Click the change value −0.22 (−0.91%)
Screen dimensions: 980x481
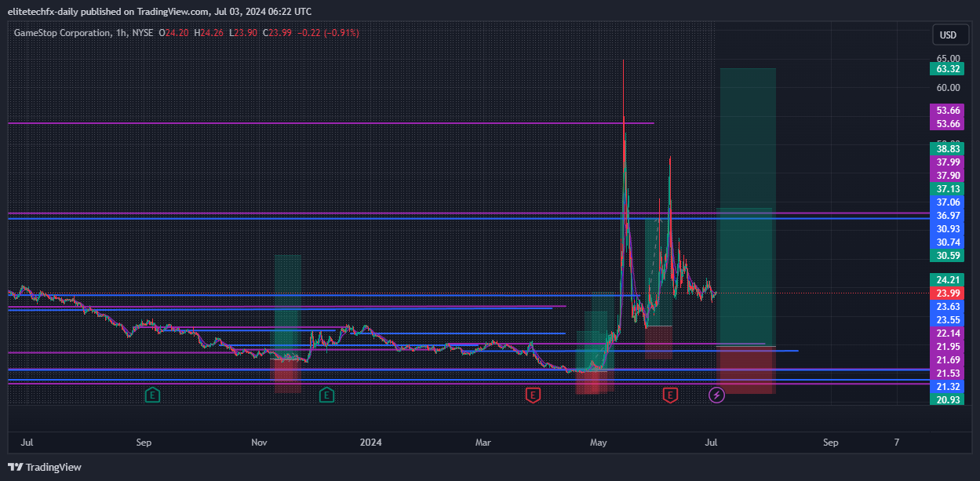326,32
